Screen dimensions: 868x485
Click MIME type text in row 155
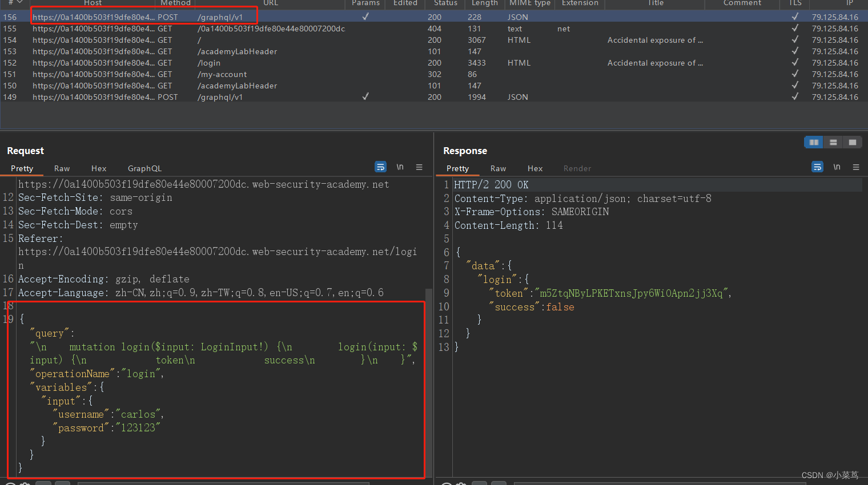tap(515, 29)
